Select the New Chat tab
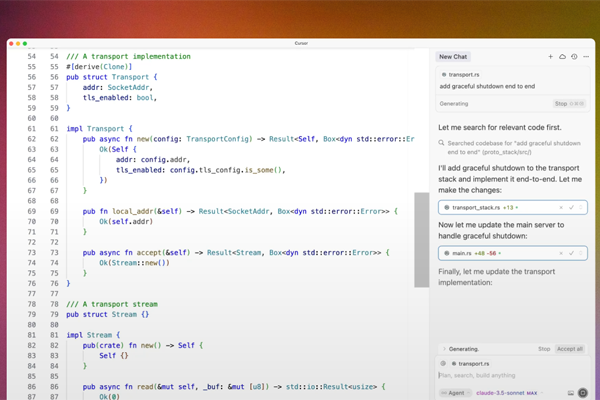The width and height of the screenshot is (600, 400). click(454, 57)
